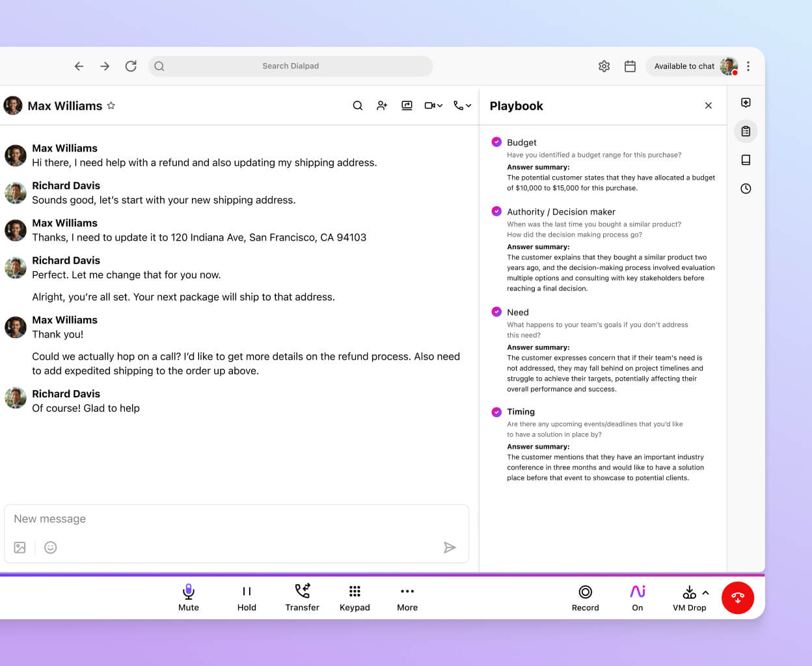Insert an emoji into the message
Screen dimensions: 812x666
coord(51,547)
